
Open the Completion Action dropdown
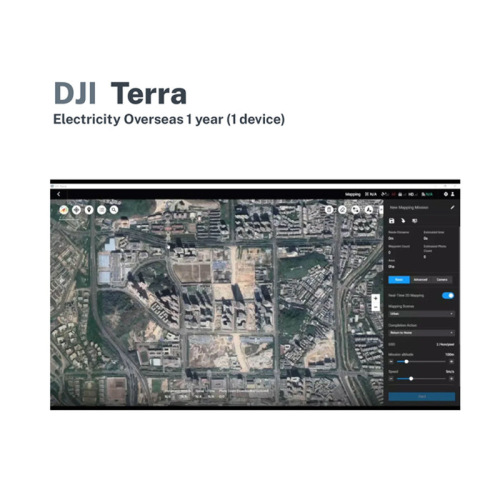(x=421, y=333)
